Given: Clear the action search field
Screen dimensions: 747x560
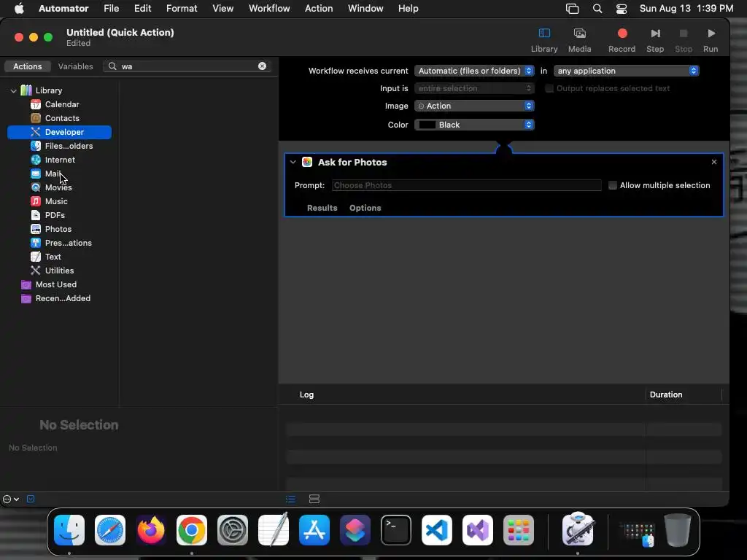Looking at the screenshot, I should (262, 66).
